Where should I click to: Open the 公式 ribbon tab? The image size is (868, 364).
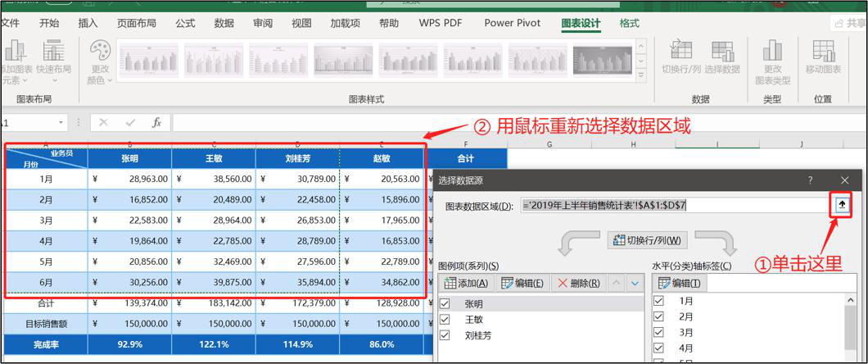click(x=185, y=23)
